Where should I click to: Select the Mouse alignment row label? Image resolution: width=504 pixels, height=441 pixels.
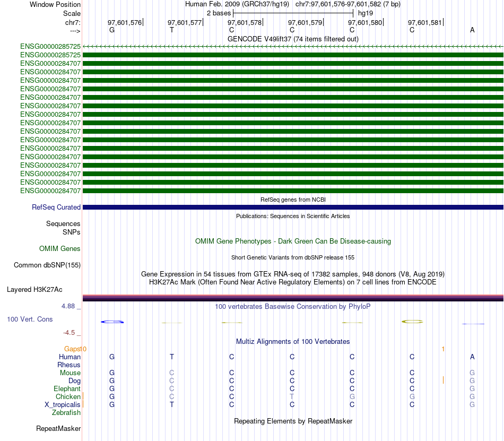pos(70,373)
